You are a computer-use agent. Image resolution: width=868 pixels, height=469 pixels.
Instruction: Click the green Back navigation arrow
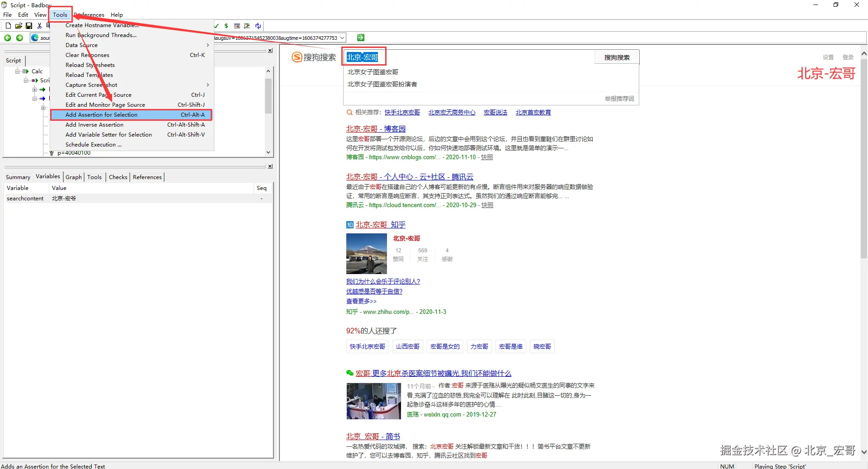(x=8, y=38)
